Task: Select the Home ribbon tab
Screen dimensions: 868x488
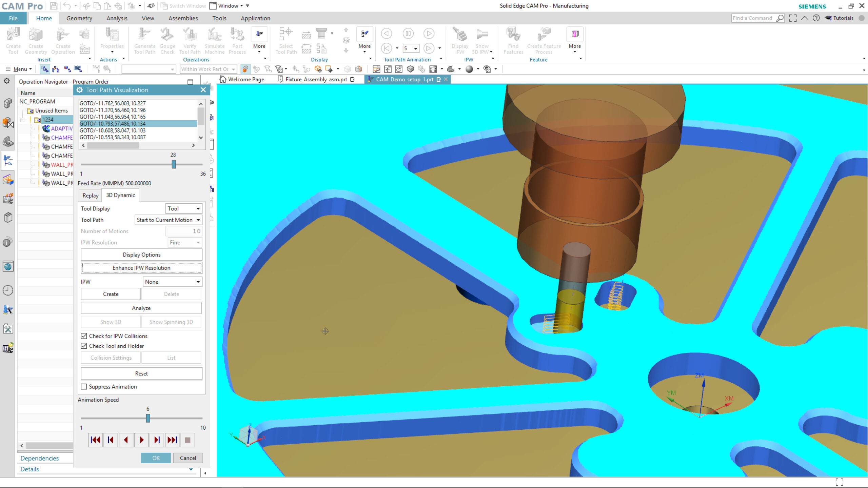Action: 43,18
